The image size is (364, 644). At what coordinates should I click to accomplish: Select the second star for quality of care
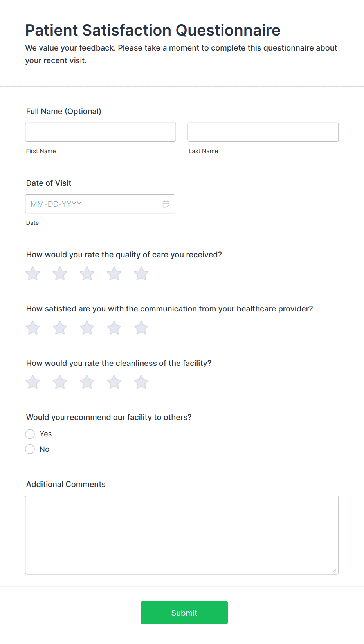click(59, 273)
